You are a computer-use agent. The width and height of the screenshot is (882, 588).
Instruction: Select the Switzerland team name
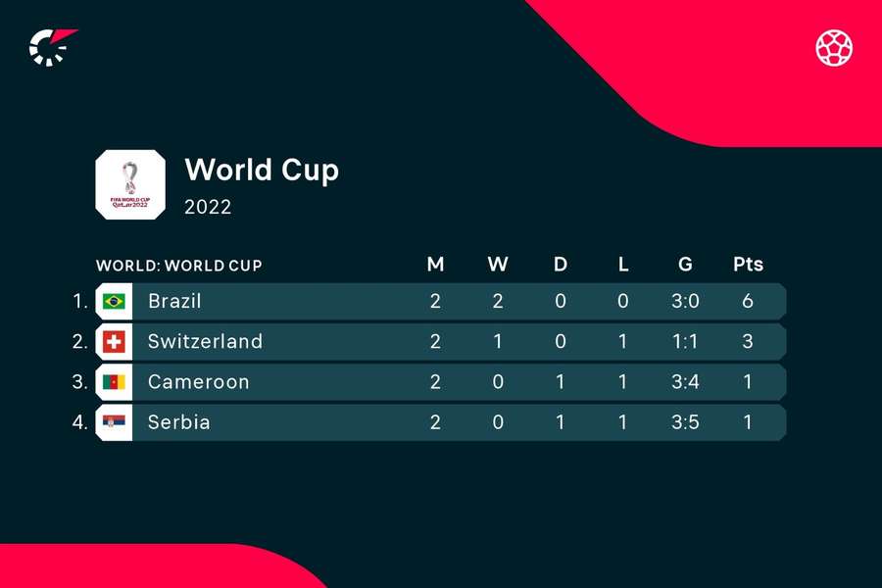206,342
